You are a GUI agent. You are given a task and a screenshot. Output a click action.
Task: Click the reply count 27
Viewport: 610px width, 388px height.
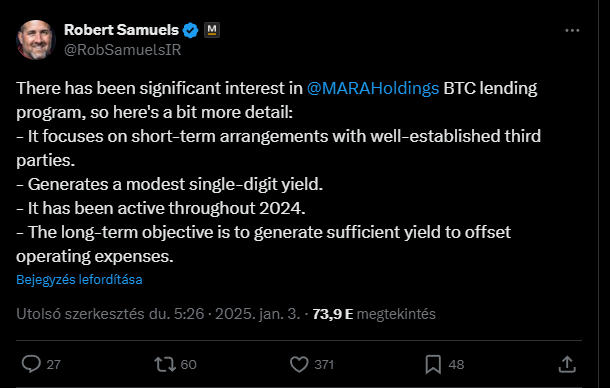(x=54, y=365)
